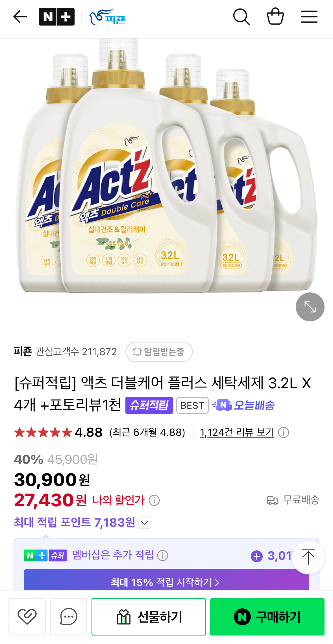Open the 1,124건 리뷰 보기 link
Image resolution: width=333 pixels, height=644 pixels.
[x=237, y=432]
